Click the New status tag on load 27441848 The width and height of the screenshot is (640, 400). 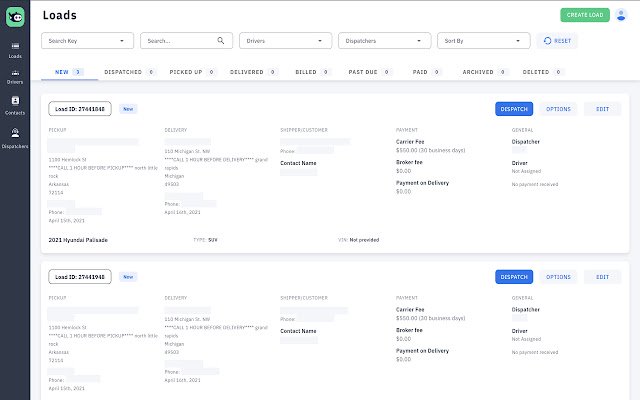point(128,109)
